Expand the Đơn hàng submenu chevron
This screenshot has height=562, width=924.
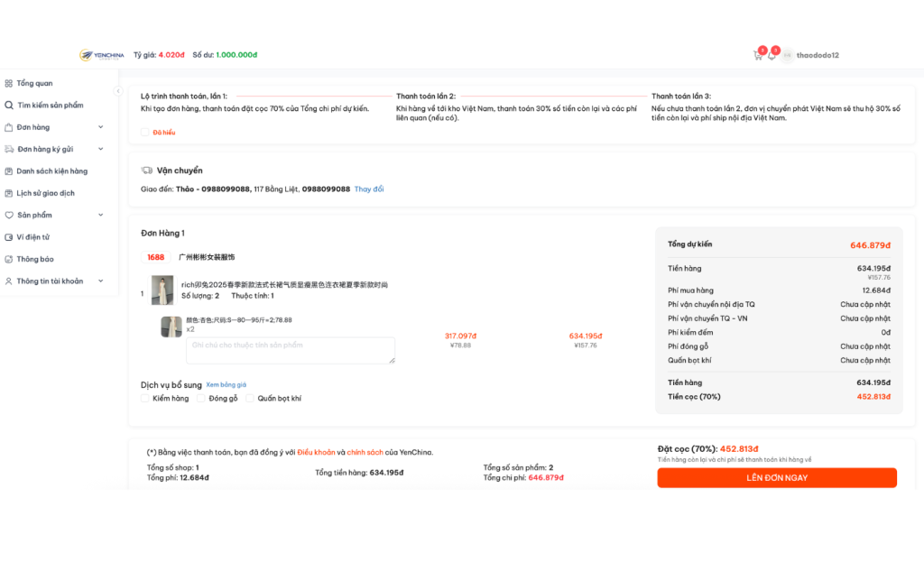[100, 127]
